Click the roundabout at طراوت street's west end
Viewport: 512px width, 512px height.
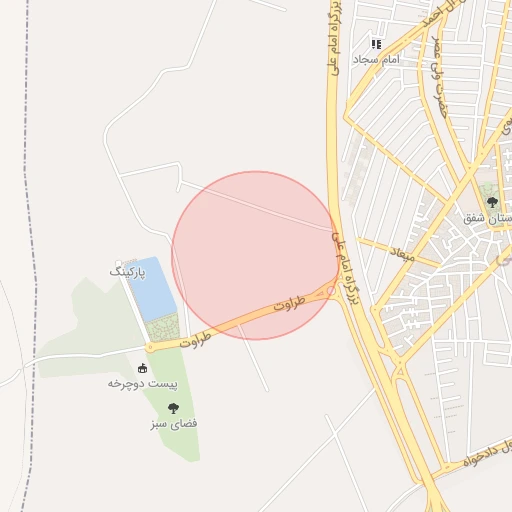pos(150,347)
